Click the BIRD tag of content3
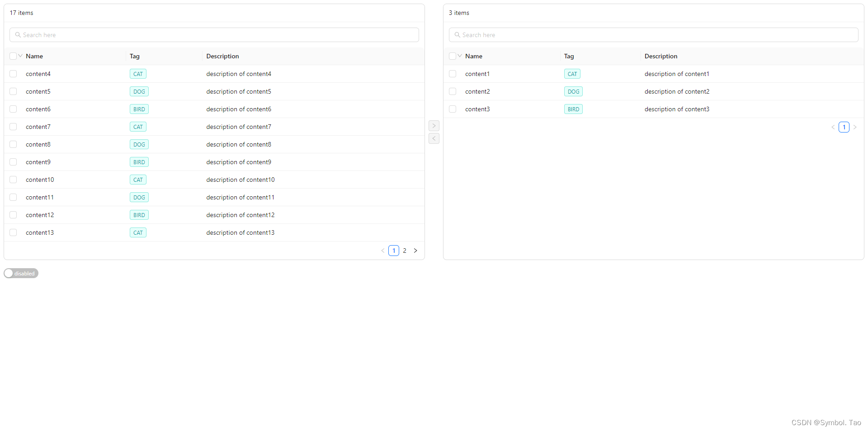This screenshot has height=431, width=868. (574, 109)
